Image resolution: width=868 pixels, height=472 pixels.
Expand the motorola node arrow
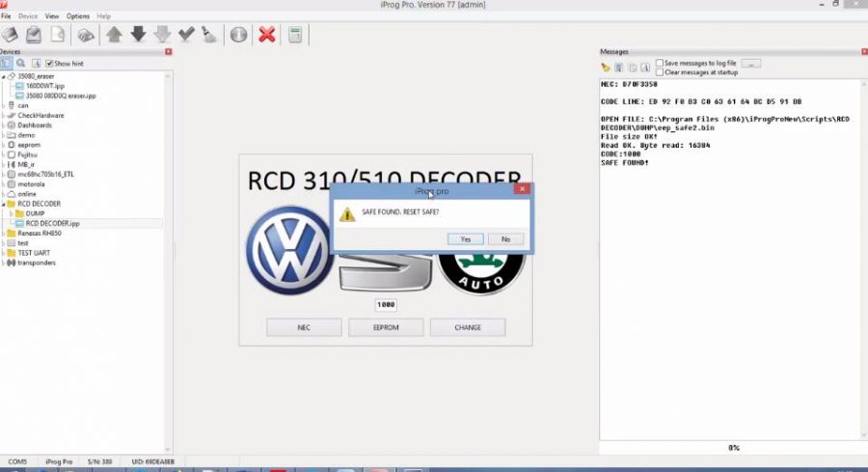(x=3, y=184)
